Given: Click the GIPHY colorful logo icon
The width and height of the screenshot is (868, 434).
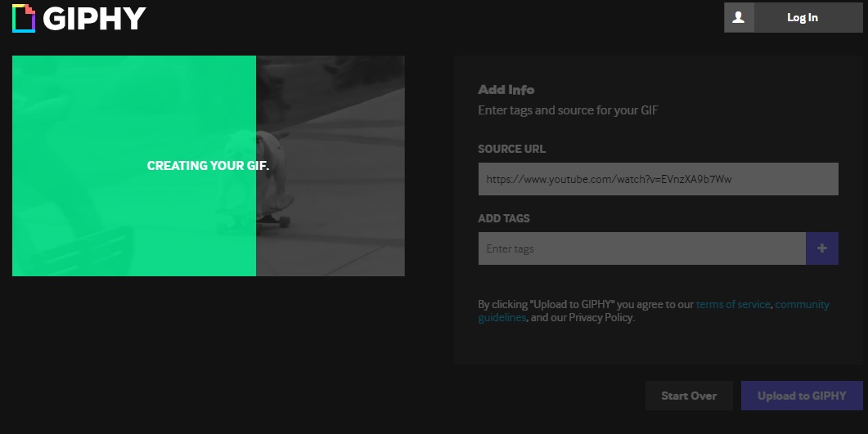Looking at the screenshot, I should 24,18.
